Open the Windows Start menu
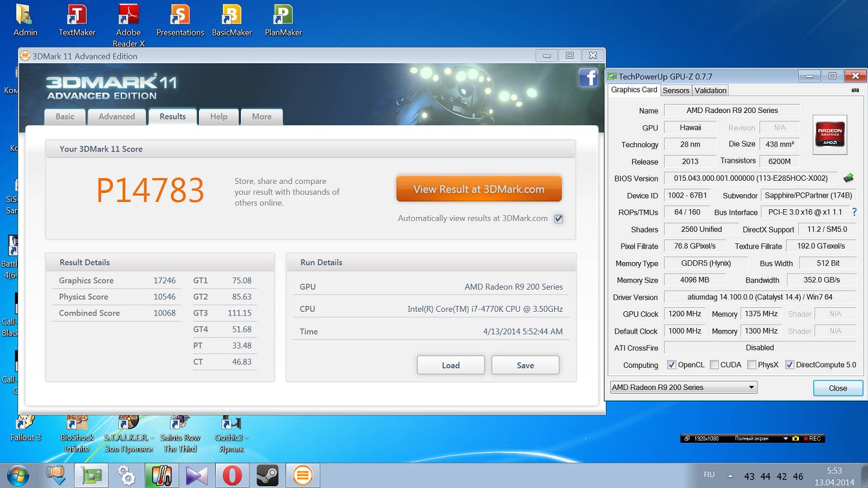This screenshot has width=868, height=488. click(18, 475)
